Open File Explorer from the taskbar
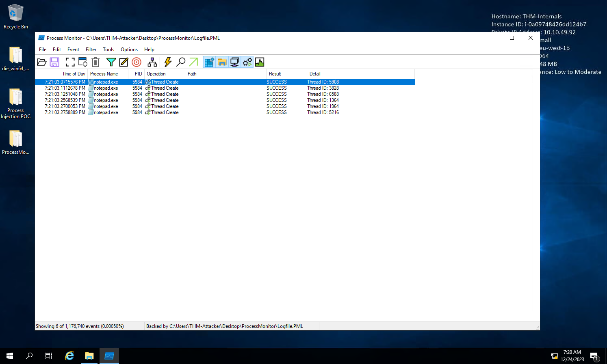This screenshot has width=607, height=364. pos(89,356)
